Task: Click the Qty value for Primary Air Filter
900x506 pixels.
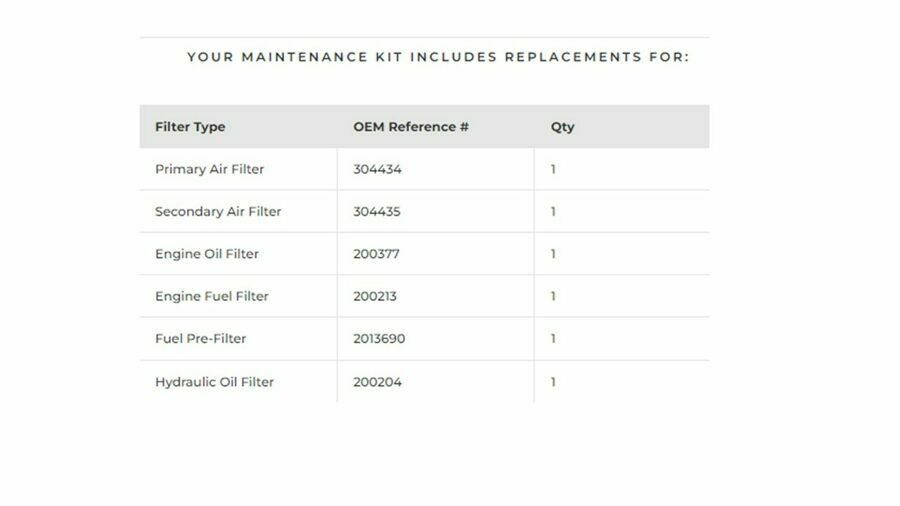Action: [x=553, y=169]
